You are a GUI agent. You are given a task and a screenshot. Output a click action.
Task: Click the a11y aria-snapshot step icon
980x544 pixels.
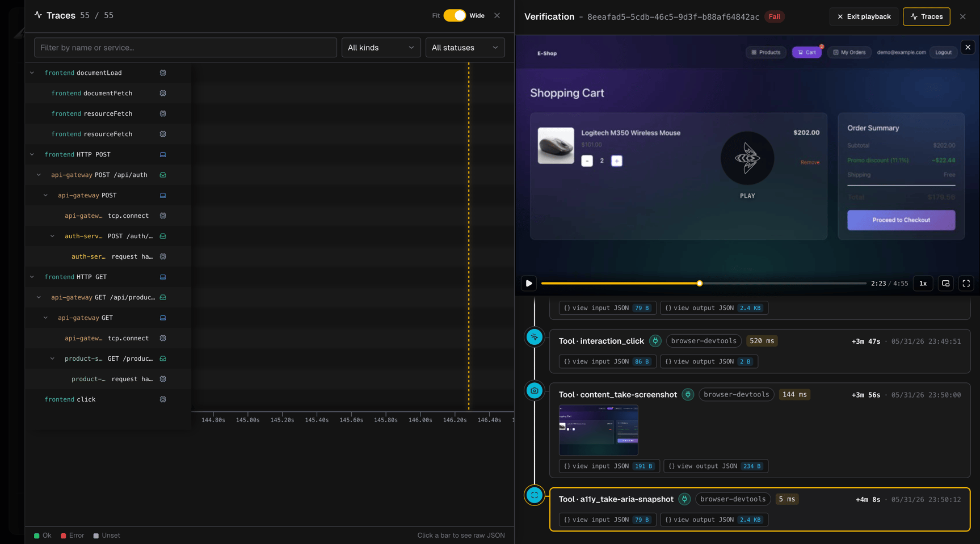534,495
